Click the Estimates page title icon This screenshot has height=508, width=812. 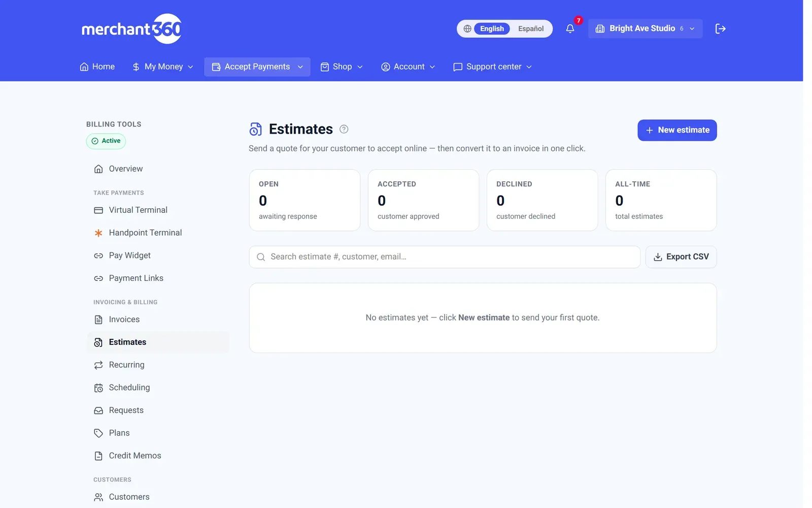click(x=255, y=130)
